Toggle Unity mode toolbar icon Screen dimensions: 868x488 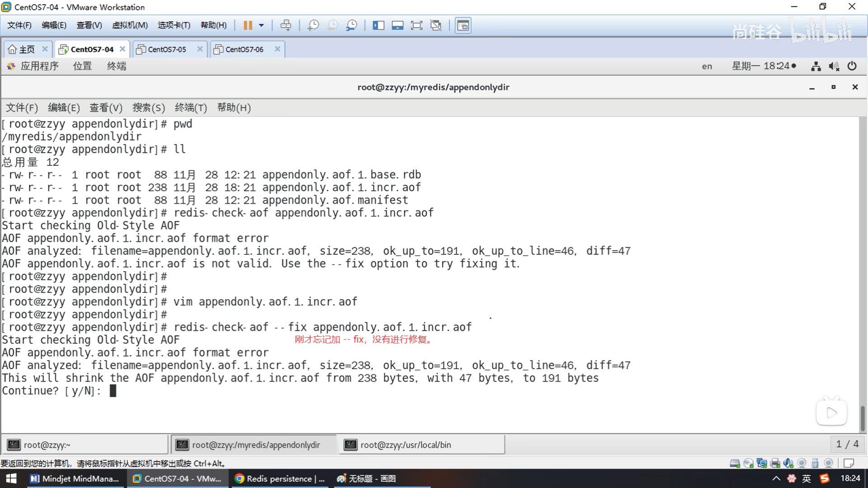pos(436,25)
